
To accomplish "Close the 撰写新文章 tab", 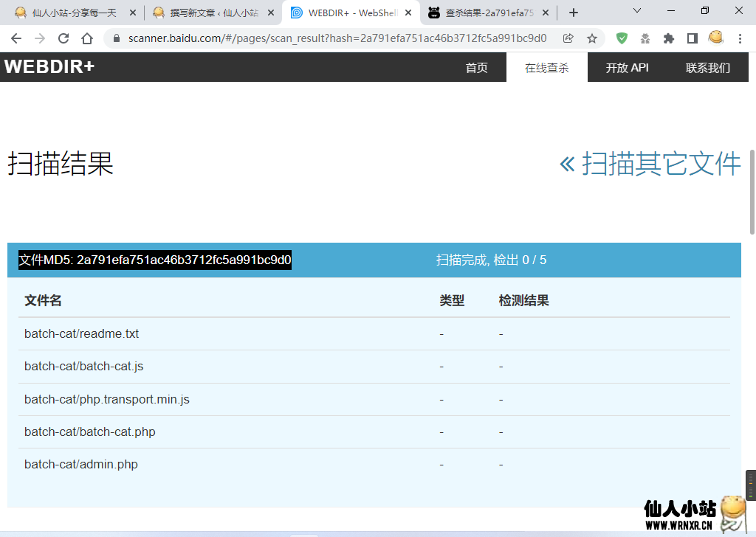I will 271,13.
